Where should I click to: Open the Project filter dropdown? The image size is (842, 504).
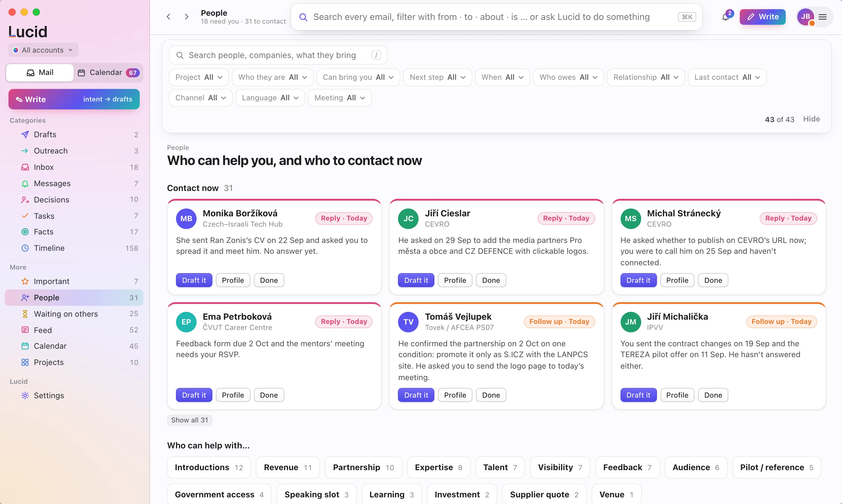tap(199, 77)
